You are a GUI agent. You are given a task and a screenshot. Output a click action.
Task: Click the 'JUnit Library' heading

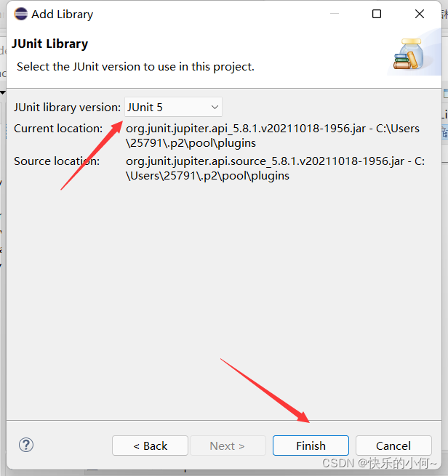pyautogui.click(x=49, y=44)
